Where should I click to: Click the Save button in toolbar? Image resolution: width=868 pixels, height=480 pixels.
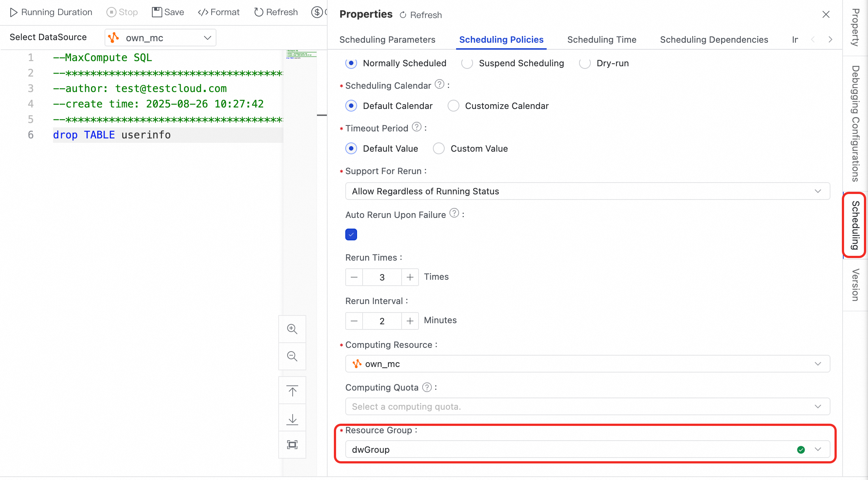pyautogui.click(x=168, y=12)
